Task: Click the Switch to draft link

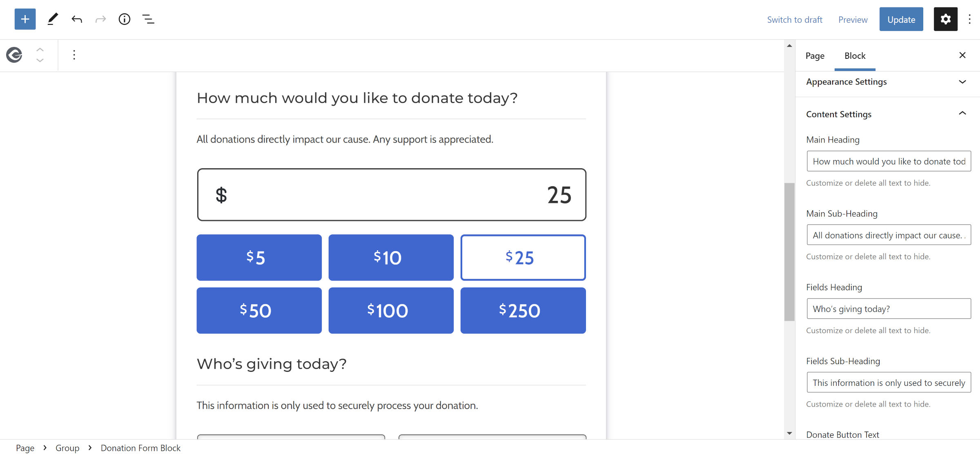Action: [794, 20]
